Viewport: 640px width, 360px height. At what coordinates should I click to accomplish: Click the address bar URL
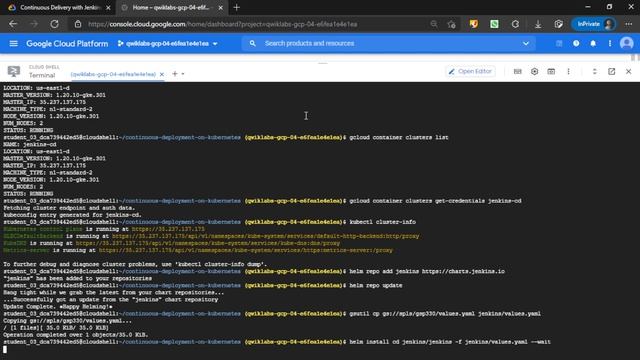[222, 24]
